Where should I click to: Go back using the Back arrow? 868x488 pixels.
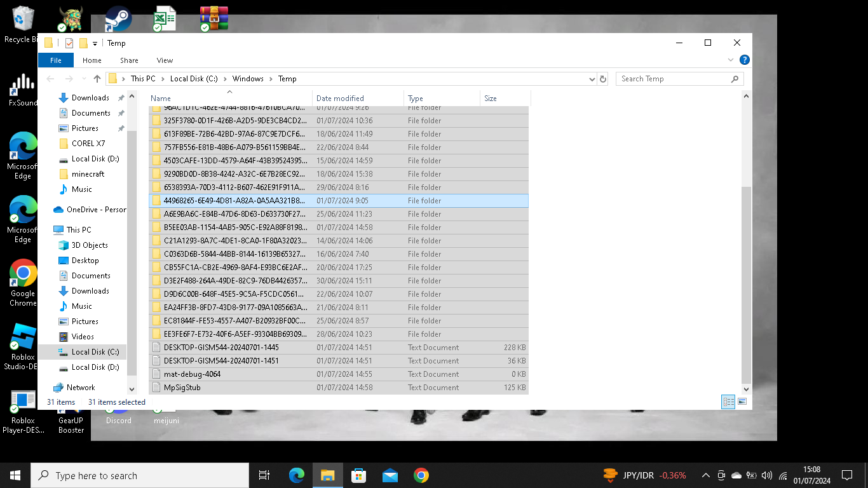click(x=51, y=79)
